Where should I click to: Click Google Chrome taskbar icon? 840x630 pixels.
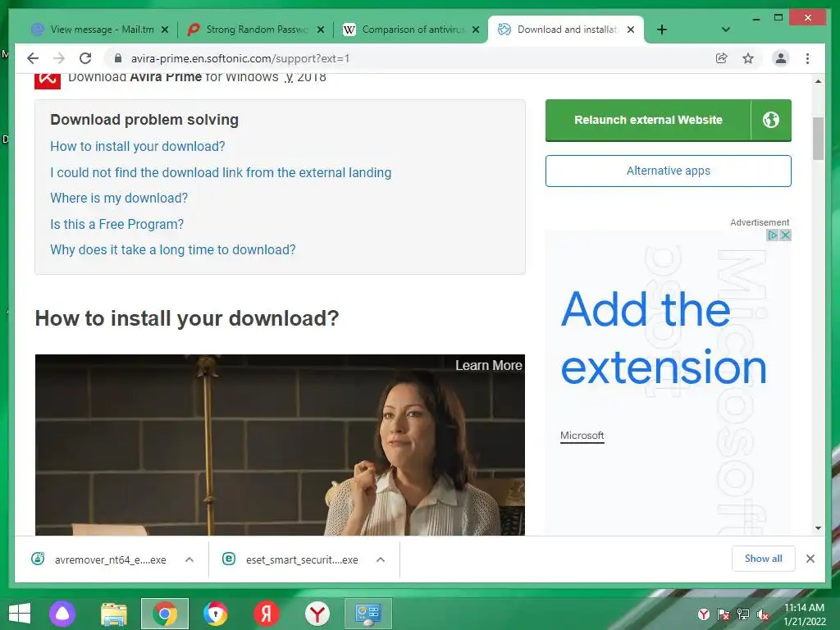click(x=165, y=614)
